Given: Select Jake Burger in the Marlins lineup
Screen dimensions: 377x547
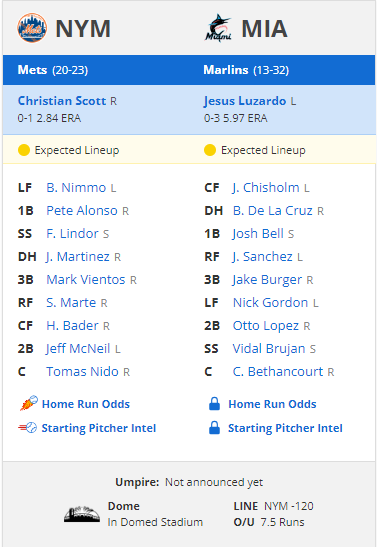Looking at the screenshot, I should coord(267,280).
